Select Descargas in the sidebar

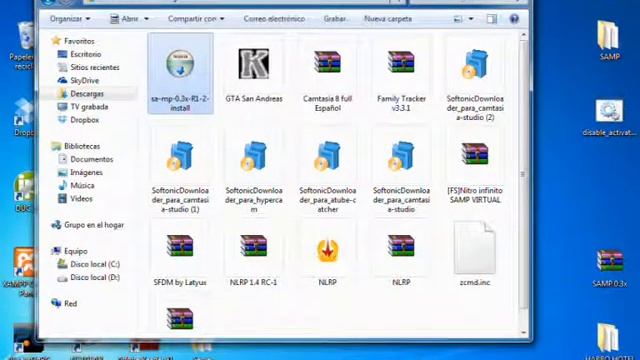81,93
